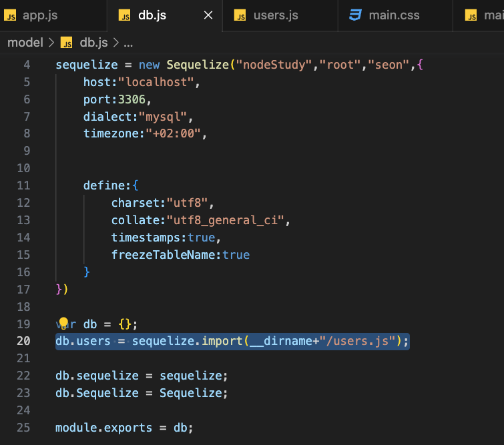
Task: Click the JS file icon on users.js tab
Action: pyautogui.click(x=240, y=15)
